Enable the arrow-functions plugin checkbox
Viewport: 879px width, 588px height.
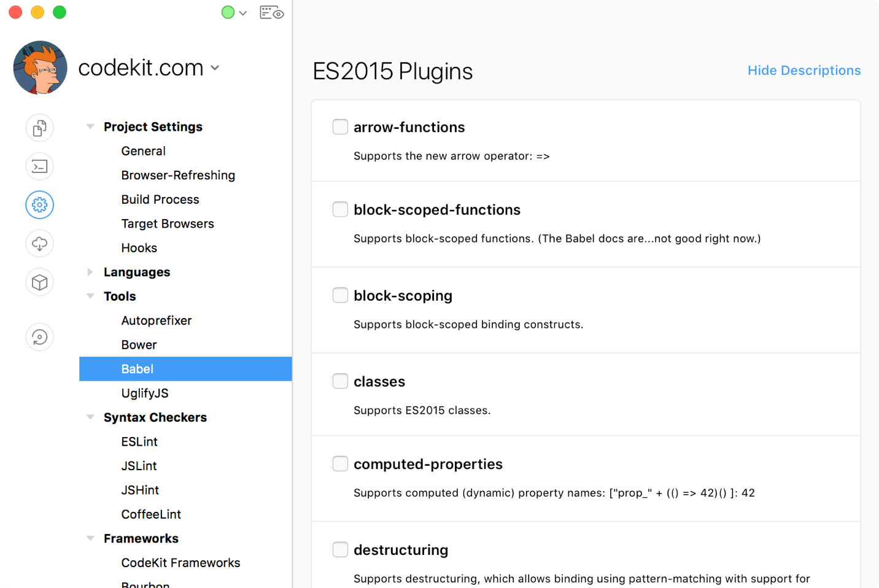click(340, 126)
